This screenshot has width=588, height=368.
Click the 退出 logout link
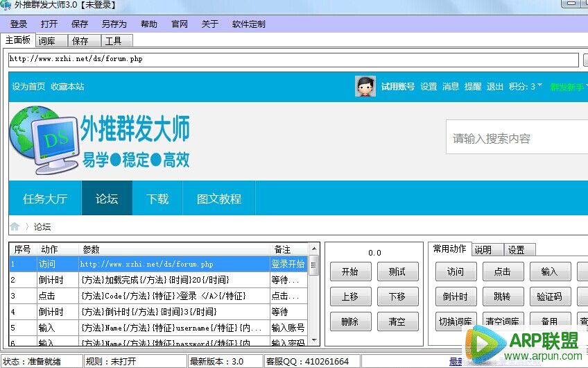[494, 86]
